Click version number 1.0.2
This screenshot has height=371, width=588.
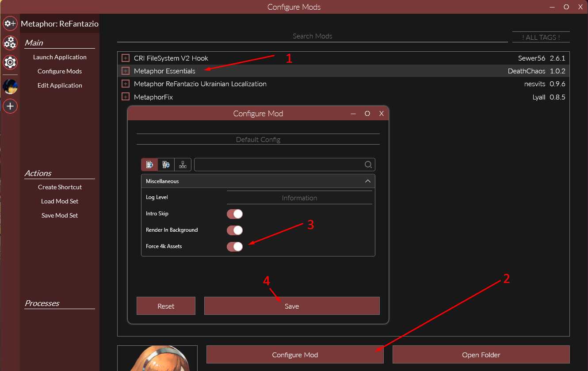(x=557, y=71)
